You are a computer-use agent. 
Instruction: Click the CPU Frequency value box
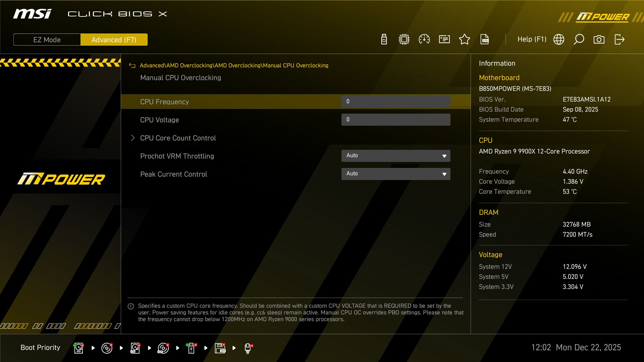pos(396,101)
